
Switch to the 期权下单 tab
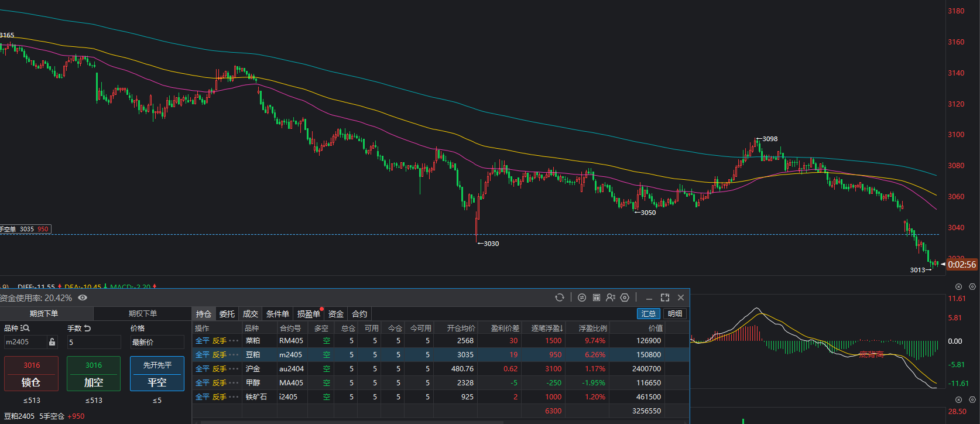coord(143,313)
